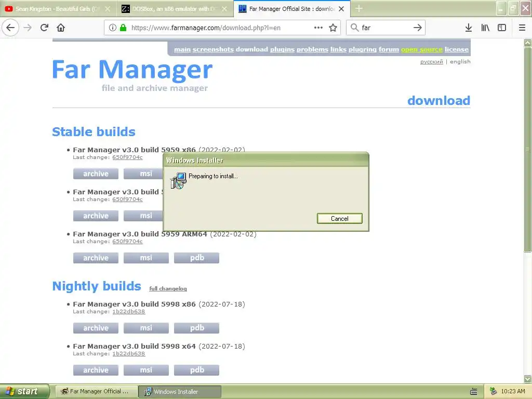Open page actions three-dot menu
532x399 pixels.
(x=318, y=28)
